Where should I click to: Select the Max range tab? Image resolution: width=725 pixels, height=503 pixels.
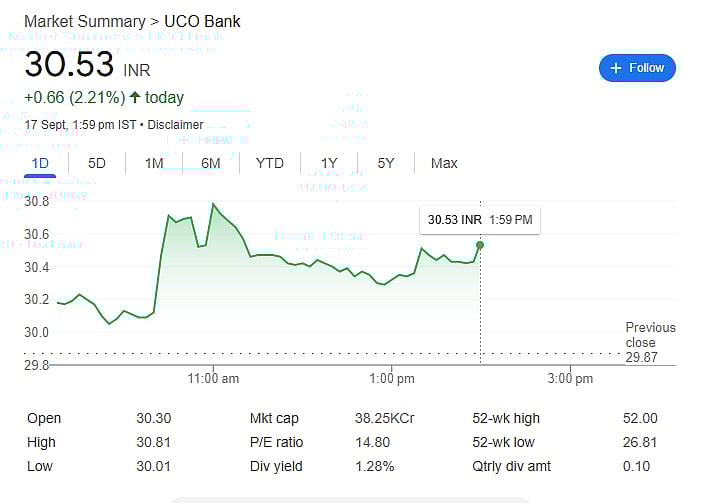[x=444, y=163]
